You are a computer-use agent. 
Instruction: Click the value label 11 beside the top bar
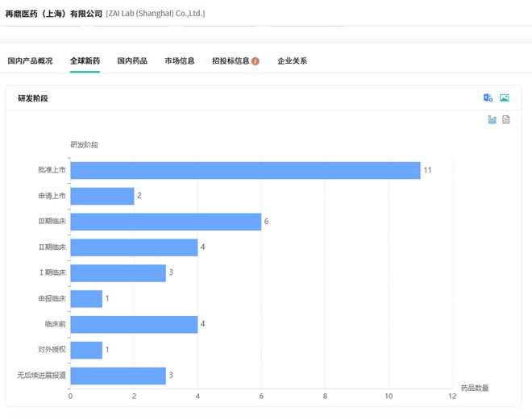pos(427,170)
